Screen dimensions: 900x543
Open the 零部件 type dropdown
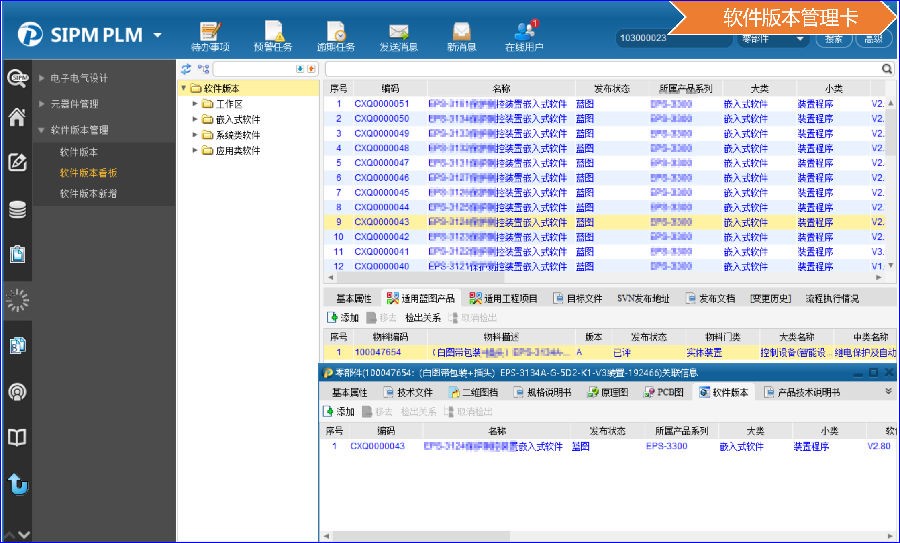pos(772,38)
